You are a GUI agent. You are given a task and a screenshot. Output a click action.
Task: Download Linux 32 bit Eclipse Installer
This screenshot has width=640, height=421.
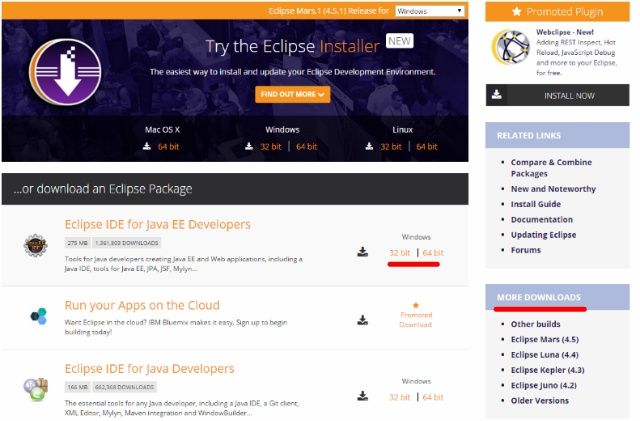pos(391,147)
